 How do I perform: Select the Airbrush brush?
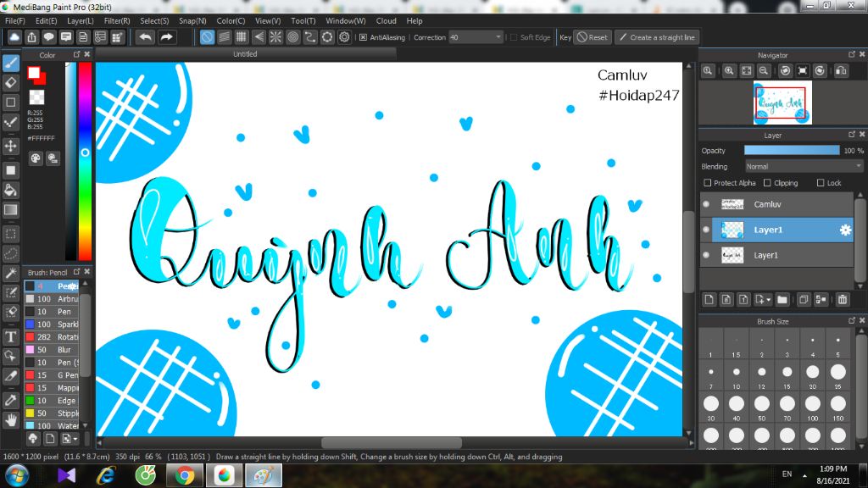[52, 299]
